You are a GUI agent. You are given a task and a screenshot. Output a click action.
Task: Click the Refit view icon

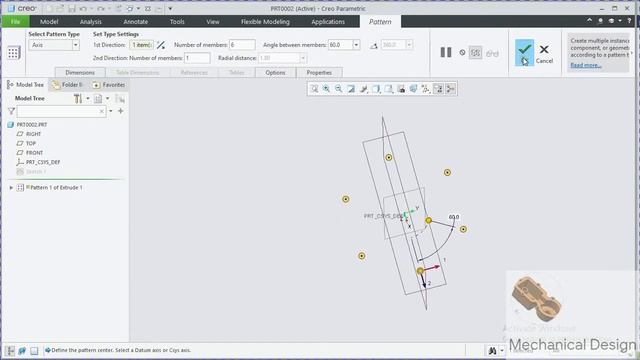pyautogui.click(x=314, y=89)
